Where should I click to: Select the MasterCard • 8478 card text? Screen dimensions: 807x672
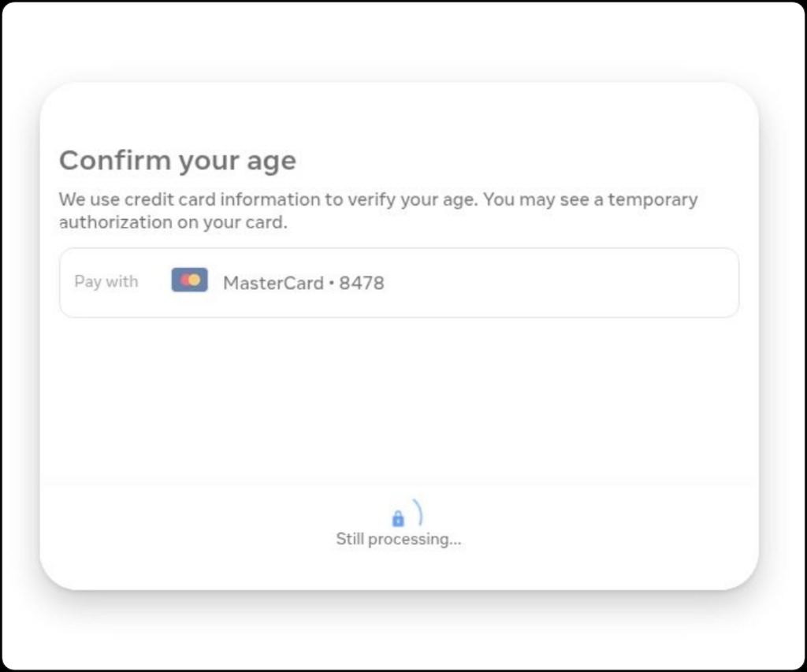tap(303, 283)
